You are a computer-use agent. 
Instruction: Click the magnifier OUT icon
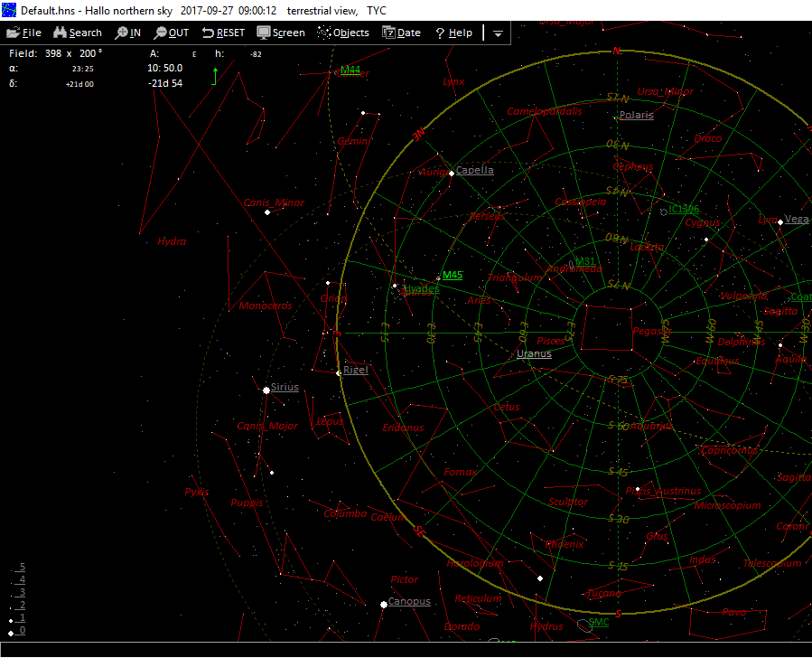tap(160, 33)
